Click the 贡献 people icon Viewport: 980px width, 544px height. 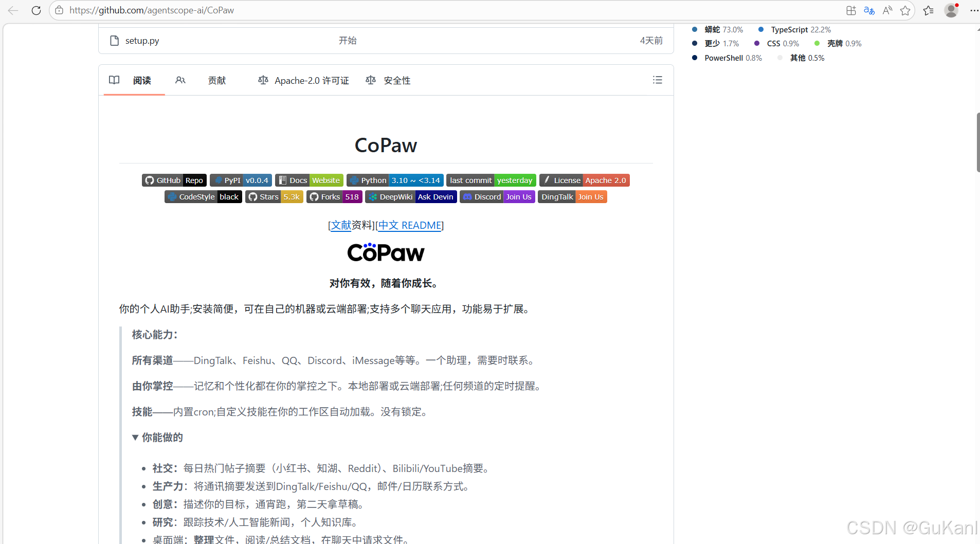pyautogui.click(x=180, y=80)
